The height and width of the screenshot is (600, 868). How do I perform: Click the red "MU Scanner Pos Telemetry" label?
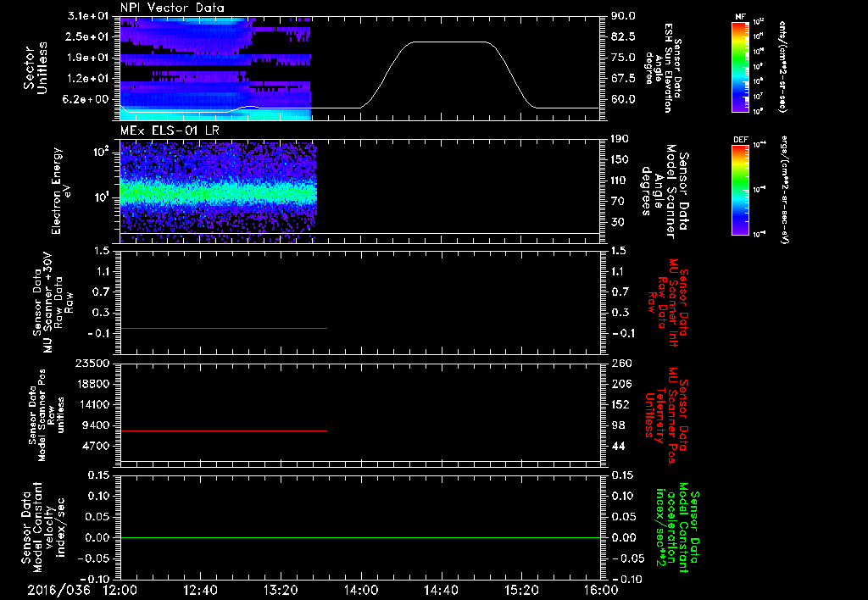[666, 415]
